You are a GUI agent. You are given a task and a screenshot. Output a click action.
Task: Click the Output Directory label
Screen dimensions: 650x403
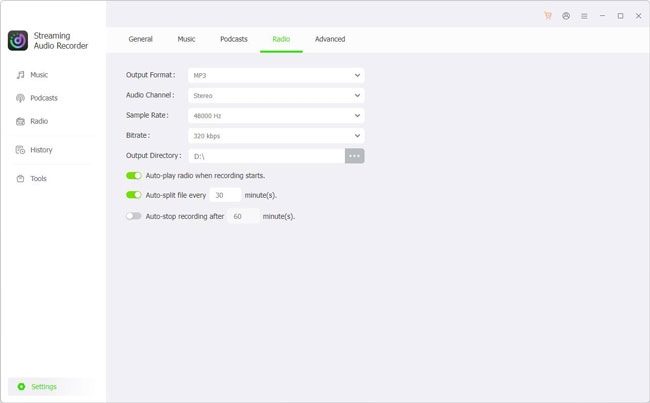154,155
